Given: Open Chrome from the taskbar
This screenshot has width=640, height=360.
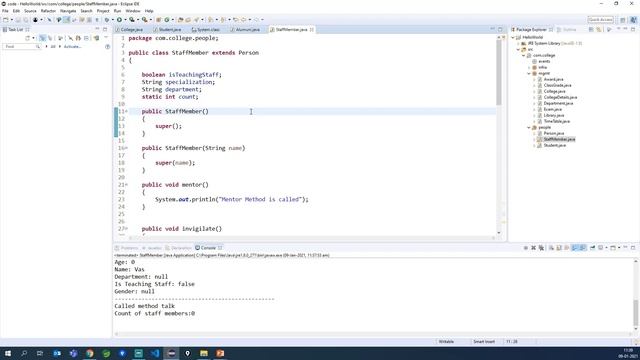Looking at the screenshot, I should [90, 353].
